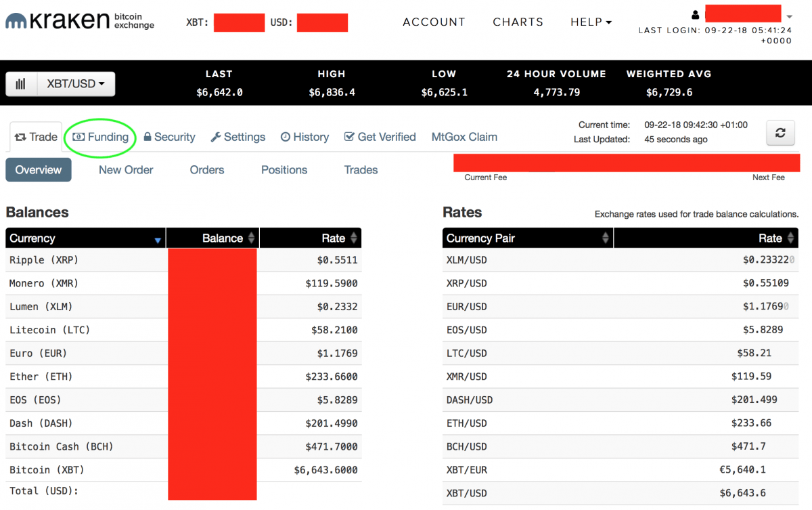Click the EOS (EOS) row
The image size is (812, 510).
pos(183,400)
